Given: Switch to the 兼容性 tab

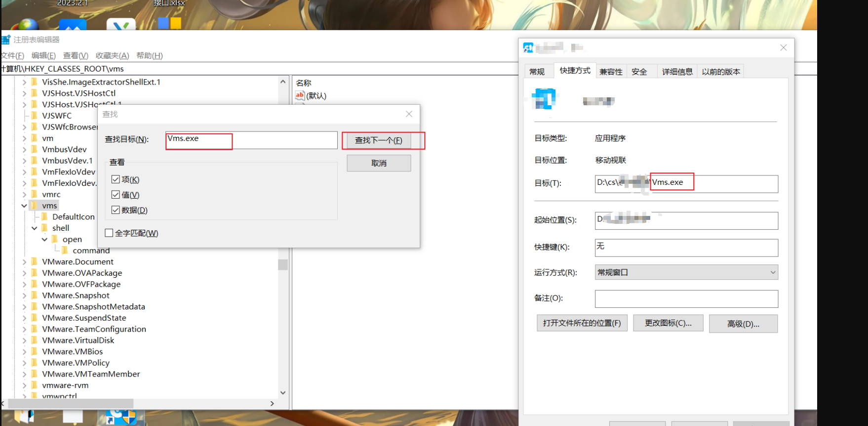Looking at the screenshot, I should 611,72.
